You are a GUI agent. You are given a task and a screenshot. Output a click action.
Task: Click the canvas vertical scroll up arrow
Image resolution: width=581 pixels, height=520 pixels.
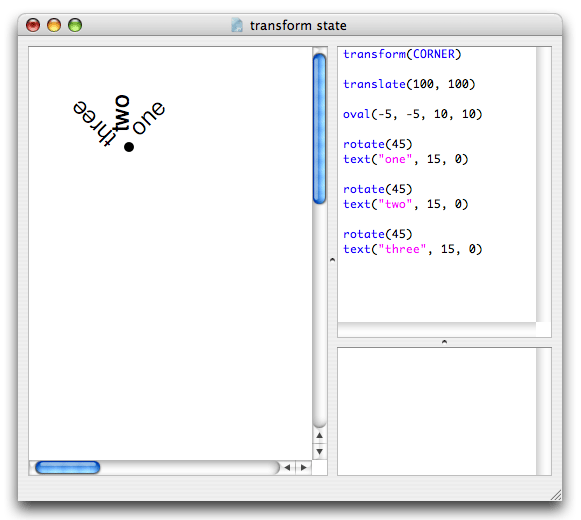(319, 435)
